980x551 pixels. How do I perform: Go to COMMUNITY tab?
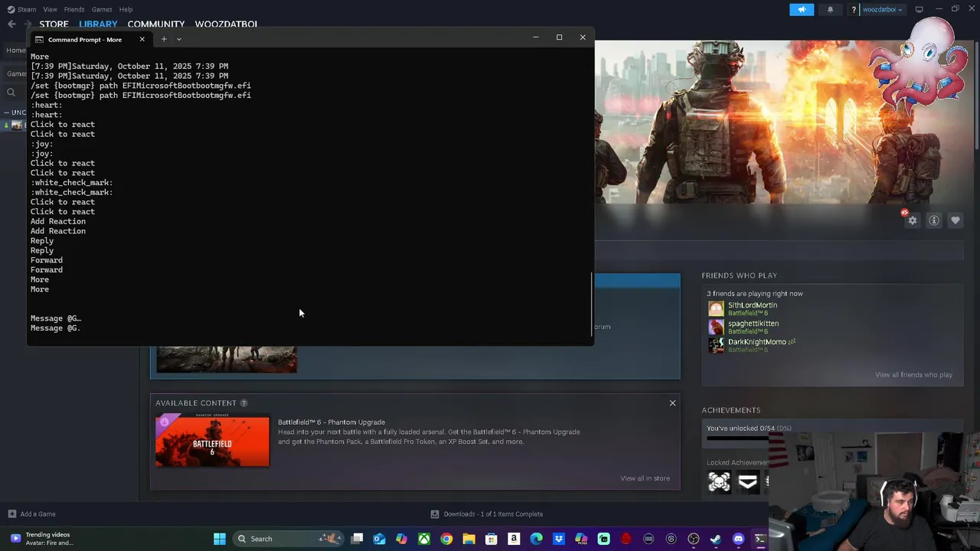click(x=156, y=24)
